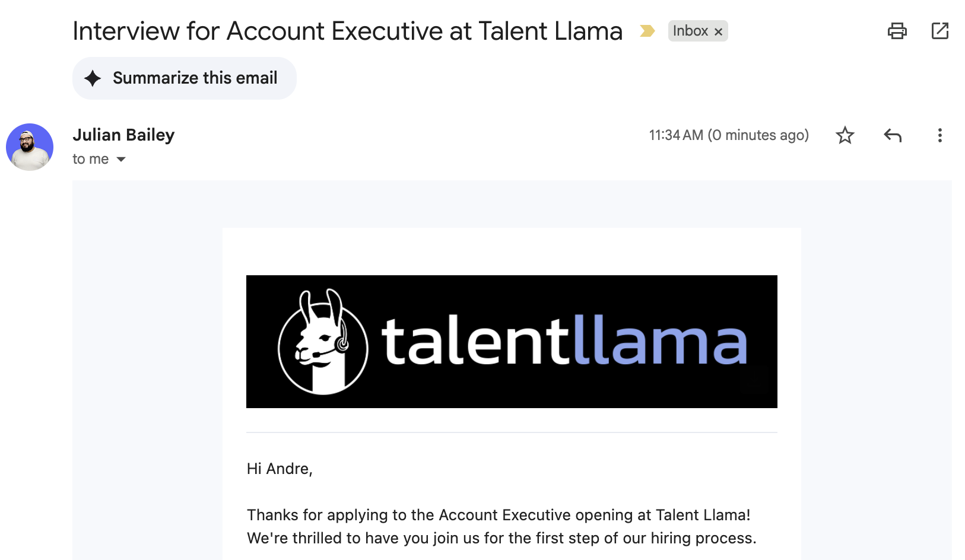Image resolution: width=965 pixels, height=560 pixels.
Task: Click the email subject heading
Action: (347, 31)
